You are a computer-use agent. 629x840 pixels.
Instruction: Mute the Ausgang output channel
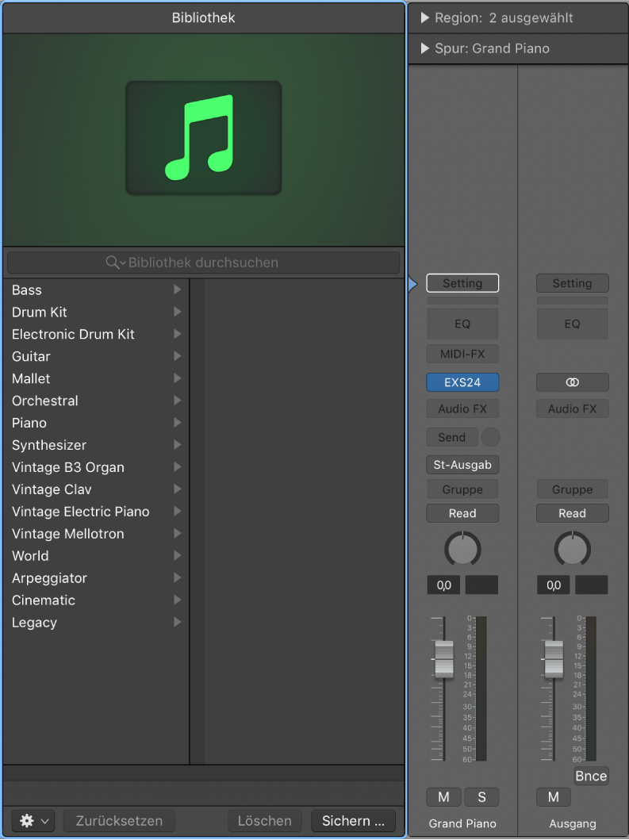(x=553, y=797)
